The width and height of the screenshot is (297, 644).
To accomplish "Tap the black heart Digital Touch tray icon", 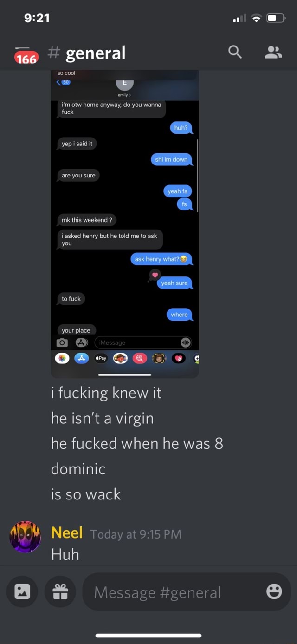I will pos(179,358).
